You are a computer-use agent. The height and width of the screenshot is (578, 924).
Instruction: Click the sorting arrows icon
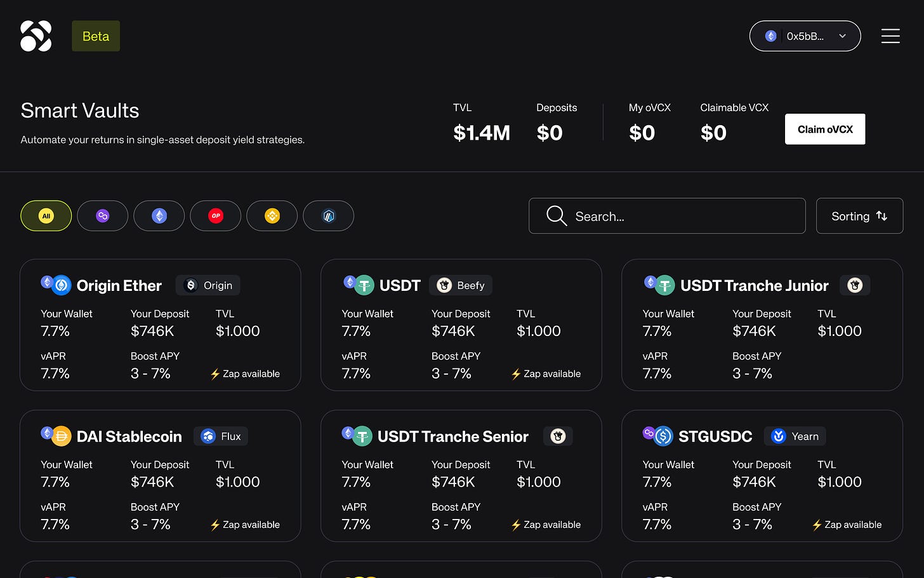(x=881, y=216)
